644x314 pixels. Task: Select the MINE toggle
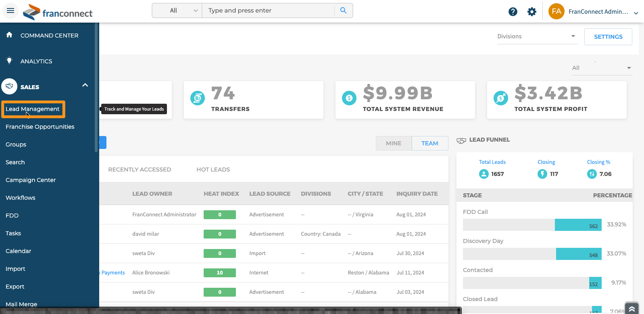click(394, 143)
